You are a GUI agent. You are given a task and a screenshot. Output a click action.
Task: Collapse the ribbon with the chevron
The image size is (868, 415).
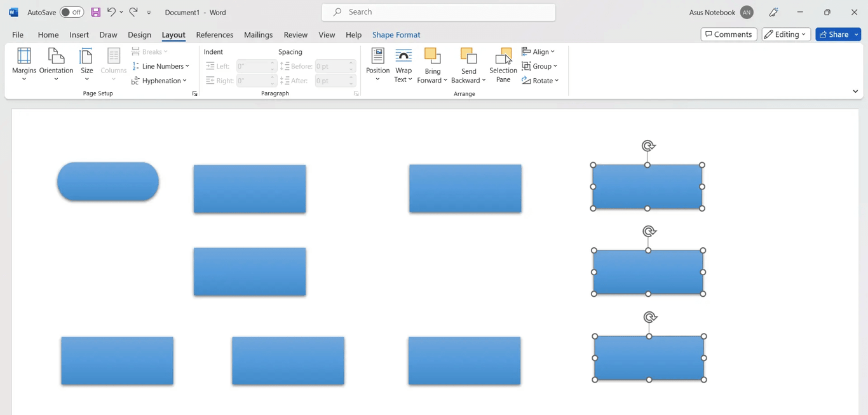point(855,92)
